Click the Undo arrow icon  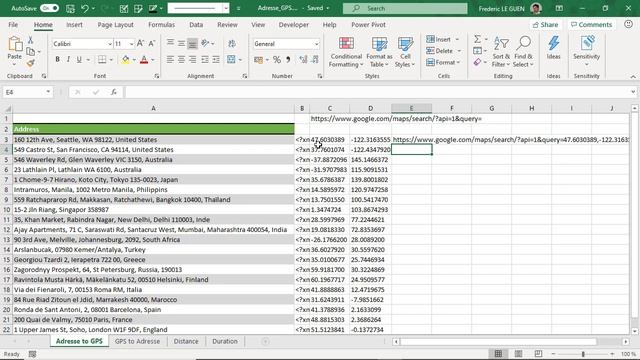(x=84, y=8)
